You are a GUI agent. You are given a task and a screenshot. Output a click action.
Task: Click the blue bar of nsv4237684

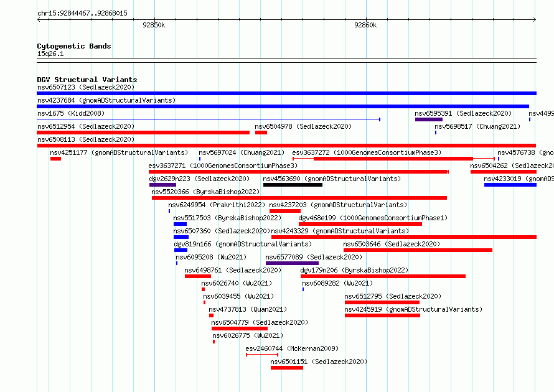(x=283, y=106)
